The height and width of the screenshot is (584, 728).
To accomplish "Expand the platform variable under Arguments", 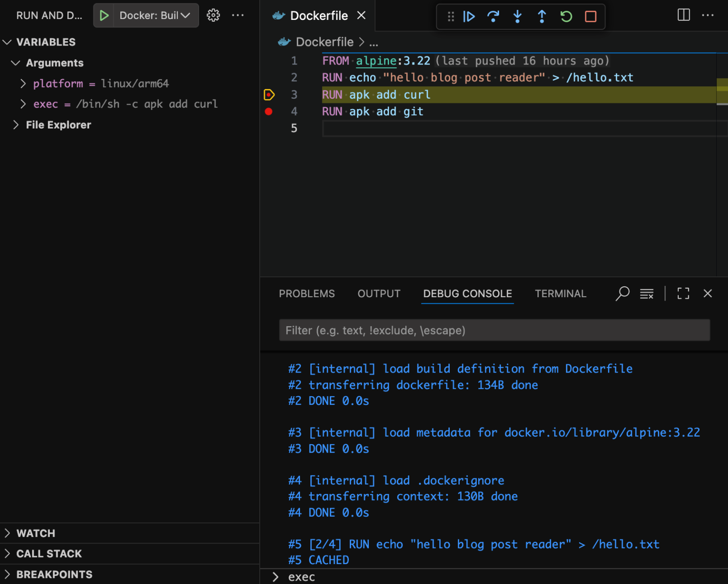I will [23, 83].
